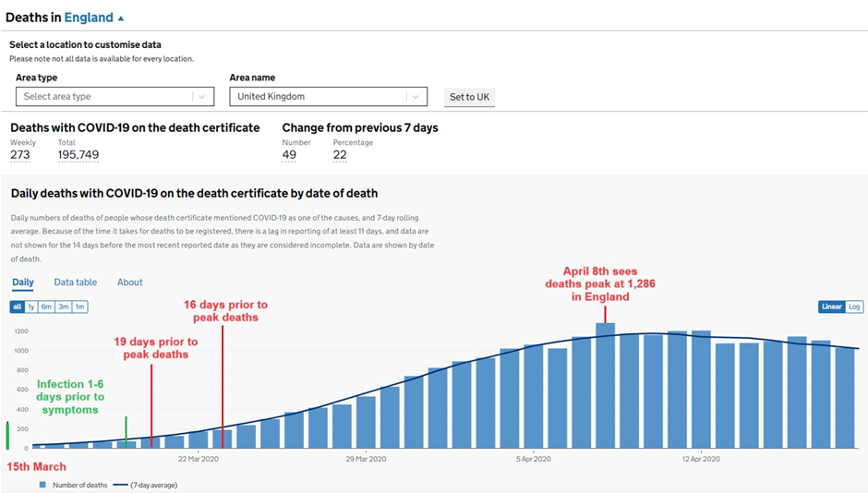Select the 1m time range
The height and width of the screenshot is (493, 868).
tap(79, 307)
